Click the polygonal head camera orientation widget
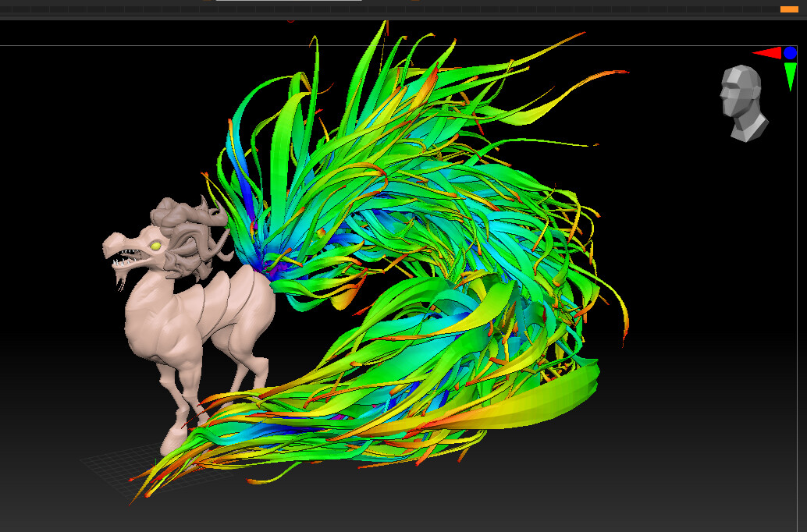The width and height of the screenshot is (807, 532). pyautogui.click(x=740, y=98)
